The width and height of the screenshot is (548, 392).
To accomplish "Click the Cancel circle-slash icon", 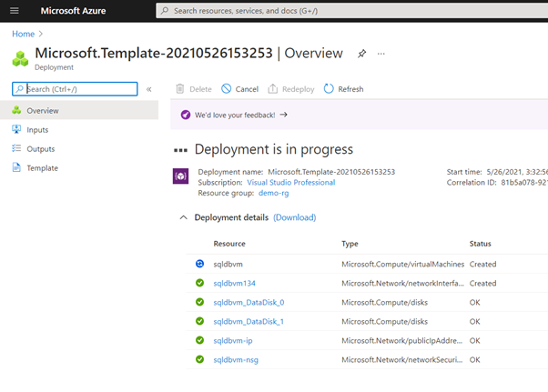I will click(x=226, y=88).
